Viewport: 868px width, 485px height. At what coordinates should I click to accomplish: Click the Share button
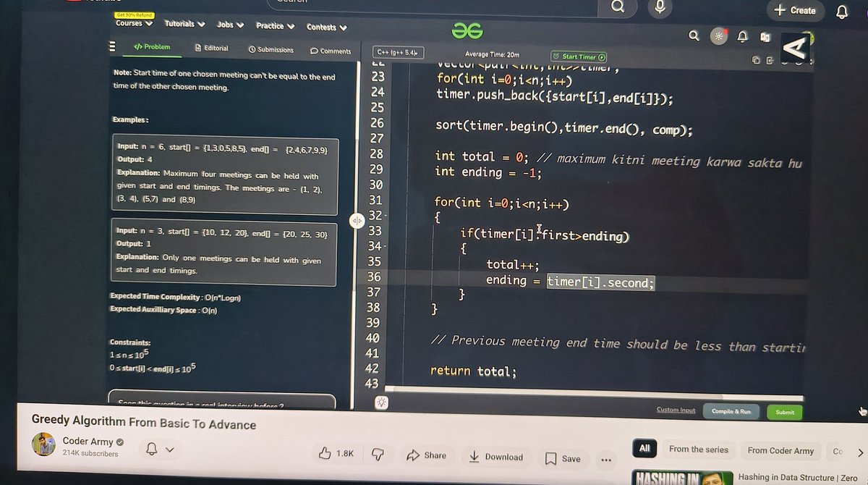point(427,455)
